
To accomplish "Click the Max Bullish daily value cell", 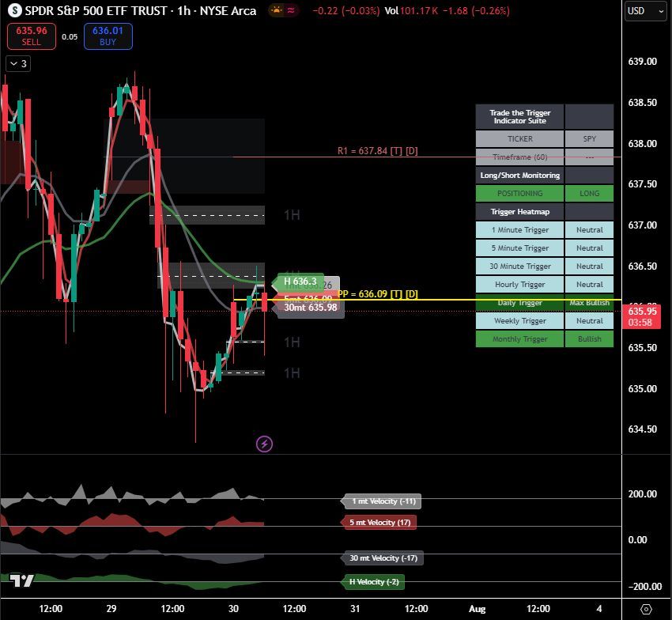I will click(589, 303).
